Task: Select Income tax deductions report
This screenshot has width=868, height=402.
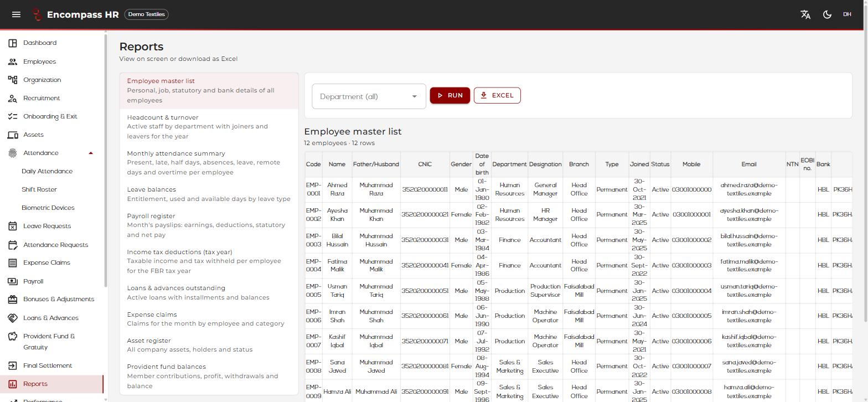Action: pyautogui.click(x=209, y=261)
